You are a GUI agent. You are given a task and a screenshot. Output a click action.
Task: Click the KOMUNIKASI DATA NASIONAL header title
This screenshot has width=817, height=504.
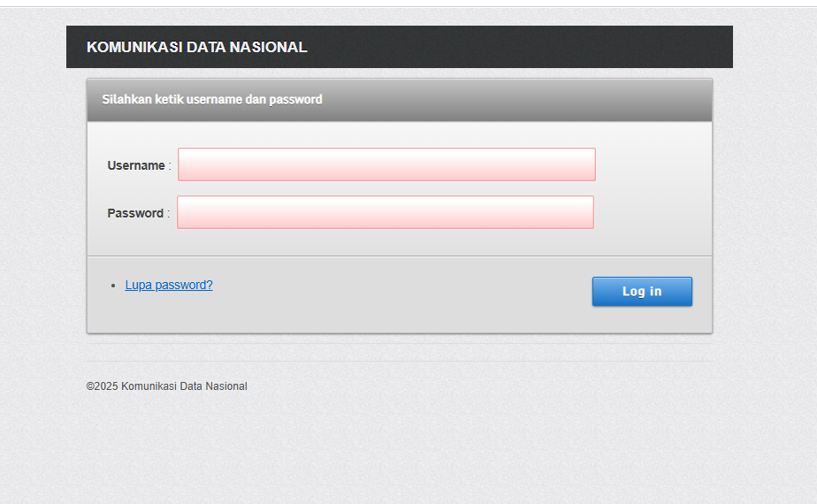[197, 48]
